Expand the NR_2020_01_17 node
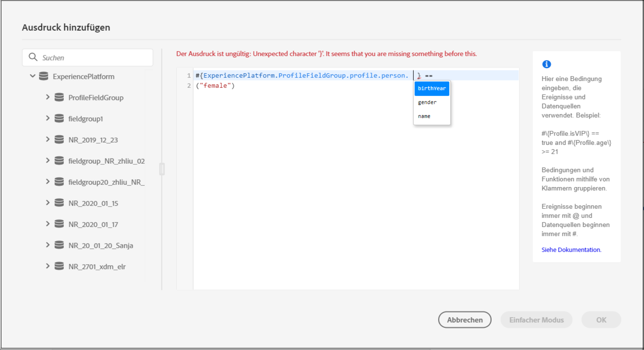 click(48, 224)
